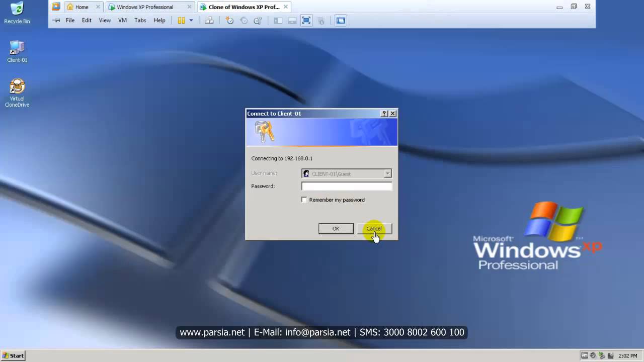Minimize the VMware Workstation window
The height and width of the screenshot is (362, 644).
pyautogui.click(x=559, y=7)
